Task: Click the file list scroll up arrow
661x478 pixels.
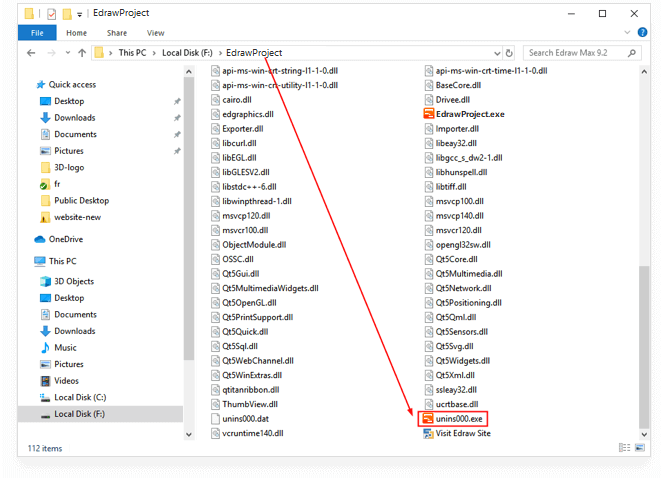Action: click(644, 72)
